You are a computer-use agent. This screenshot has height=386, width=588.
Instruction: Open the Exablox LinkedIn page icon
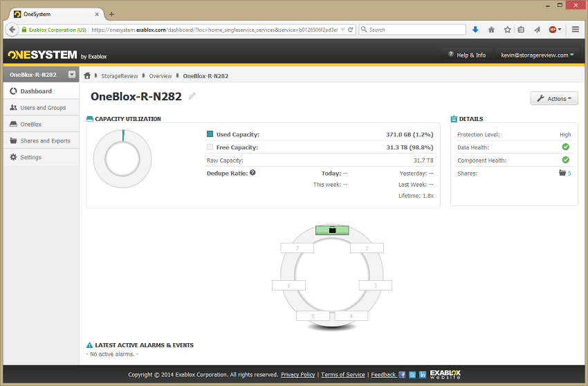coord(423,374)
